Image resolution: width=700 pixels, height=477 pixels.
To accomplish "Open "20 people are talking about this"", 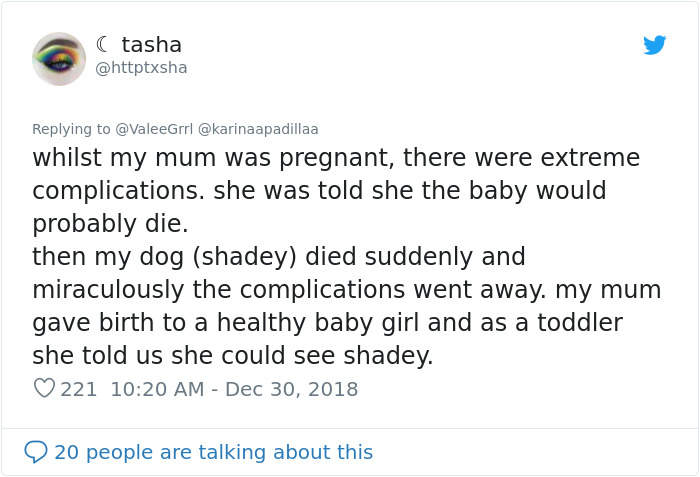I will click(213, 452).
